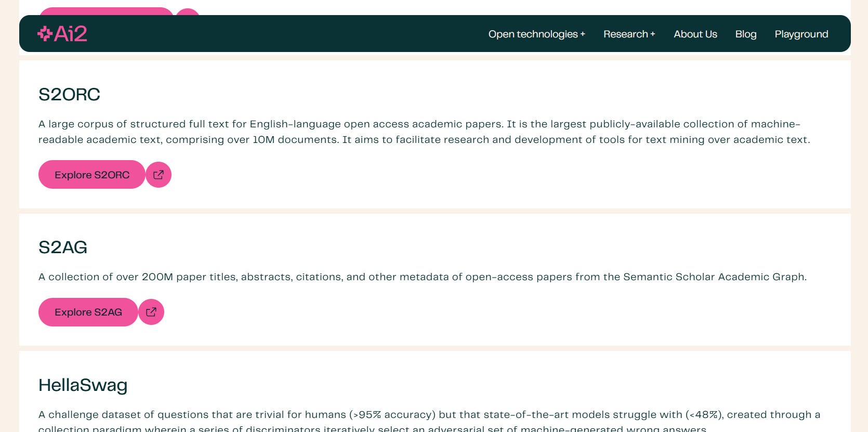Screen dimensions: 868x432
Task: Open the external link icon beside Explore S2AG
Action: pos(151,312)
